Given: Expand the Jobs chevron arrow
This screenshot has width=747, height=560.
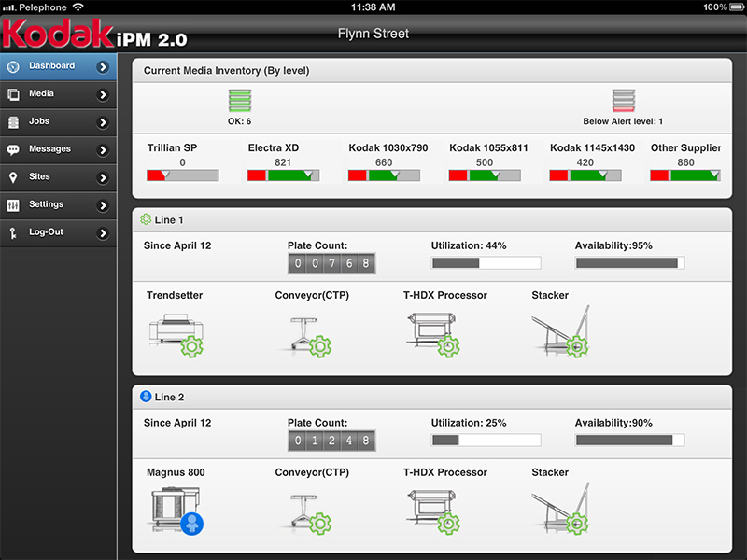Looking at the screenshot, I should [x=103, y=122].
